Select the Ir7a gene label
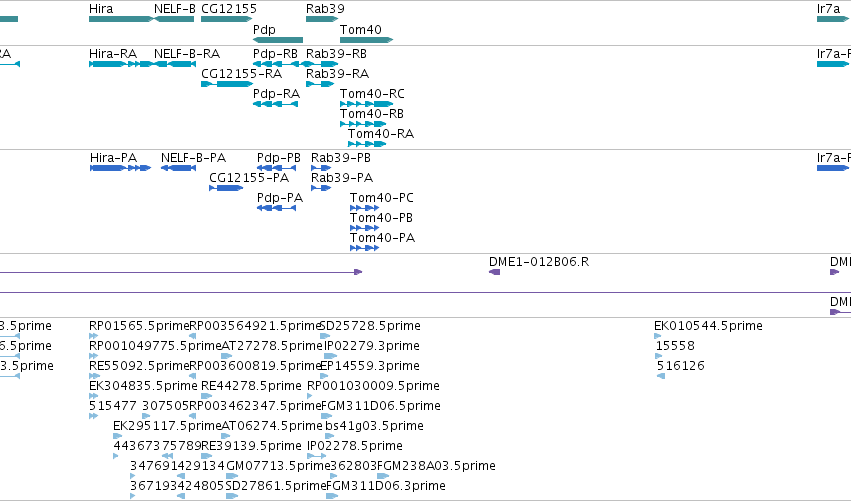This screenshot has height=501, width=851. 828,9
